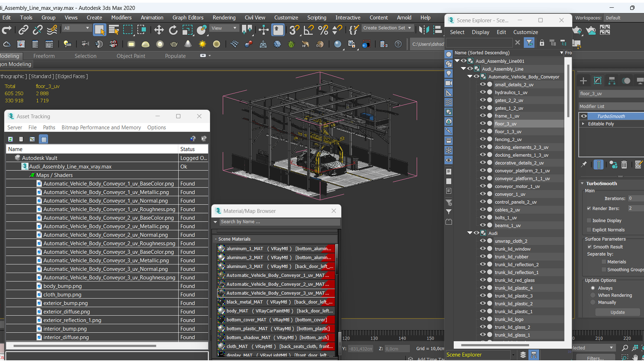The image size is (644, 362).
Task: Toggle display lights filter in Scene Explorer
Action: coord(448,73)
